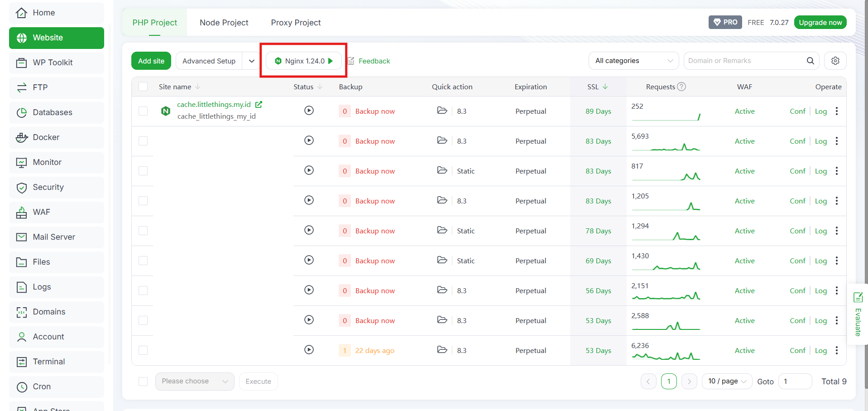The image size is (868, 411).
Task: Switch to the Node Project tab
Action: (x=224, y=23)
